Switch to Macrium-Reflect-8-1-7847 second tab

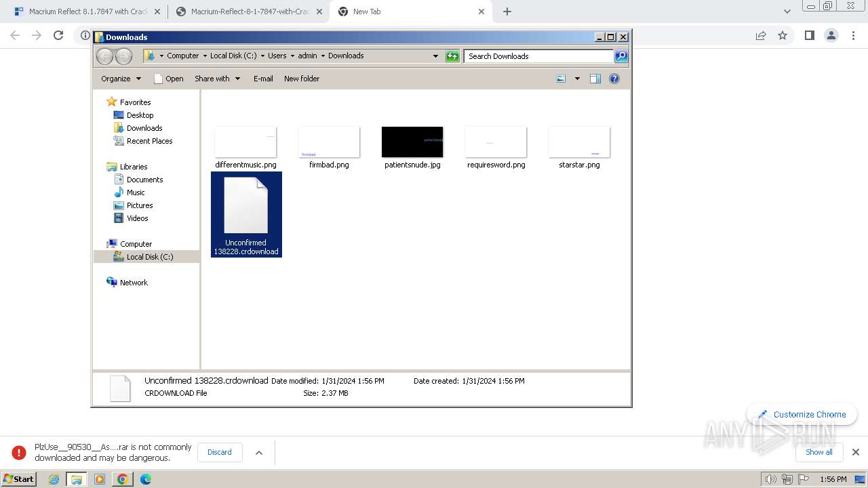coord(249,12)
